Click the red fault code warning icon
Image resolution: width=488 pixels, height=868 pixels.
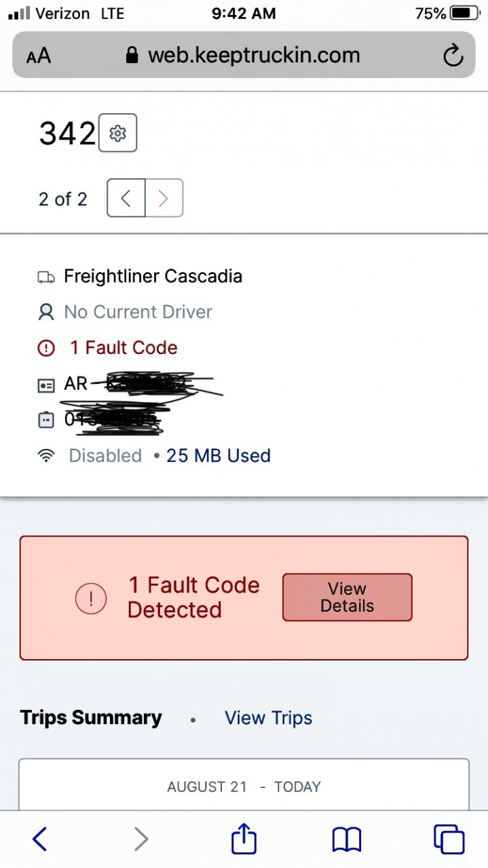pyautogui.click(x=46, y=348)
